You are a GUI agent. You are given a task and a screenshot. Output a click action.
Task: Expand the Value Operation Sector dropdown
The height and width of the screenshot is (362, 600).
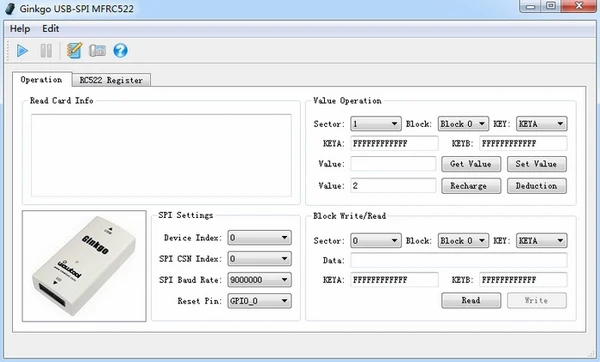[376, 124]
